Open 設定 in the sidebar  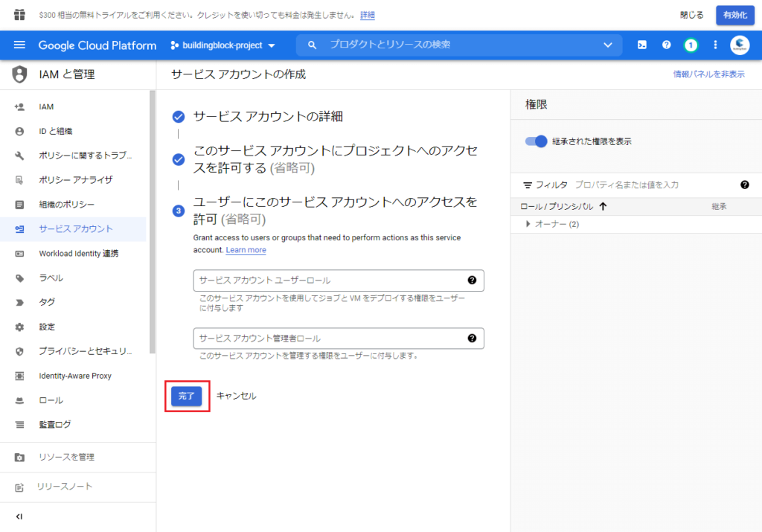coord(73,327)
